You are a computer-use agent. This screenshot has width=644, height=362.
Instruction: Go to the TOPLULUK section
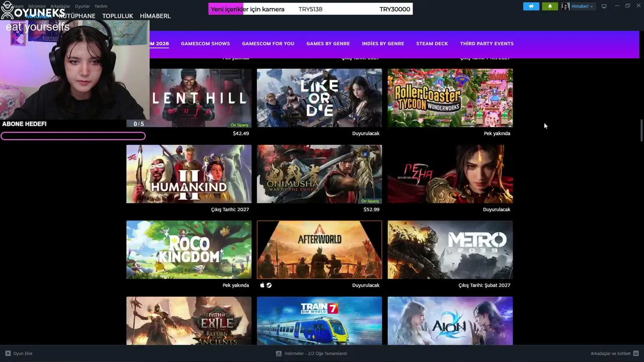click(118, 16)
